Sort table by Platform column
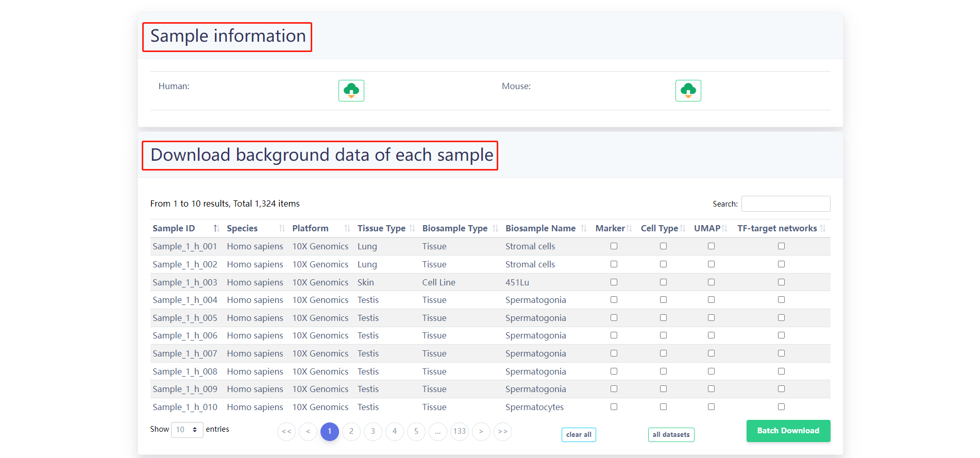This screenshot has height=458, width=980. click(322, 228)
